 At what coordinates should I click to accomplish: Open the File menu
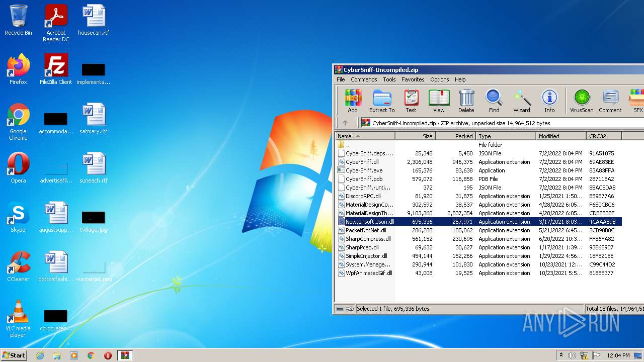click(341, 79)
